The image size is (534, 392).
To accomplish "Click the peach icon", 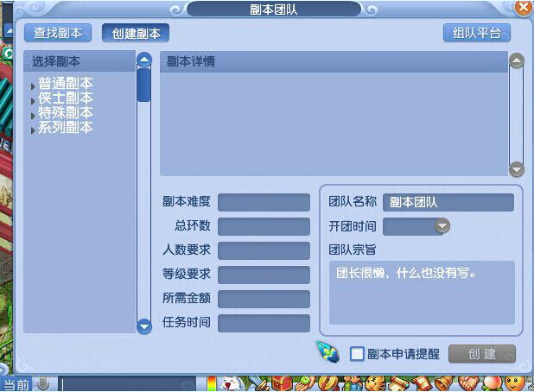I will tap(491, 384).
